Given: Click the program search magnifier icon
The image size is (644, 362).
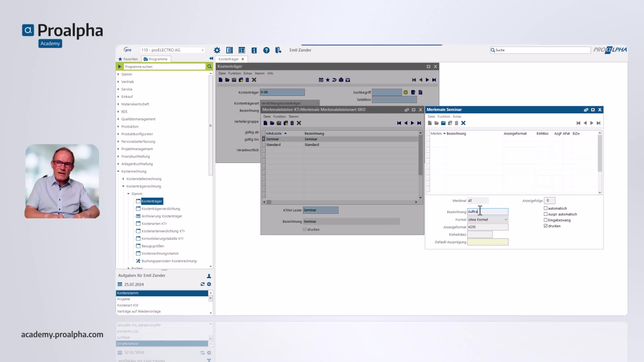Looking at the screenshot, I should coord(209,67).
